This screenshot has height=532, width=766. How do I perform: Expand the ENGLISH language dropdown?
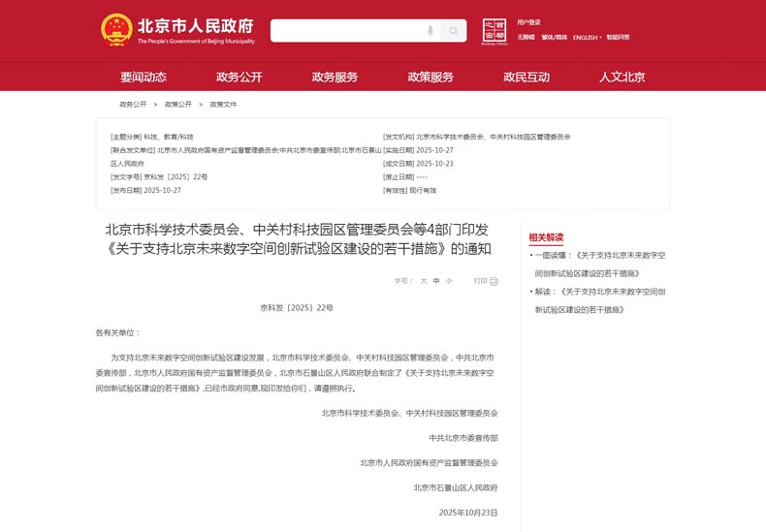587,38
